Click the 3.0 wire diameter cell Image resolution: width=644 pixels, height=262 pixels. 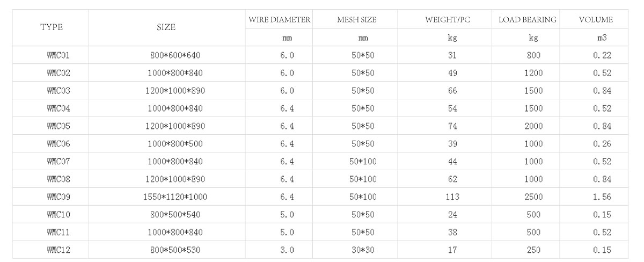[x=287, y=250]
